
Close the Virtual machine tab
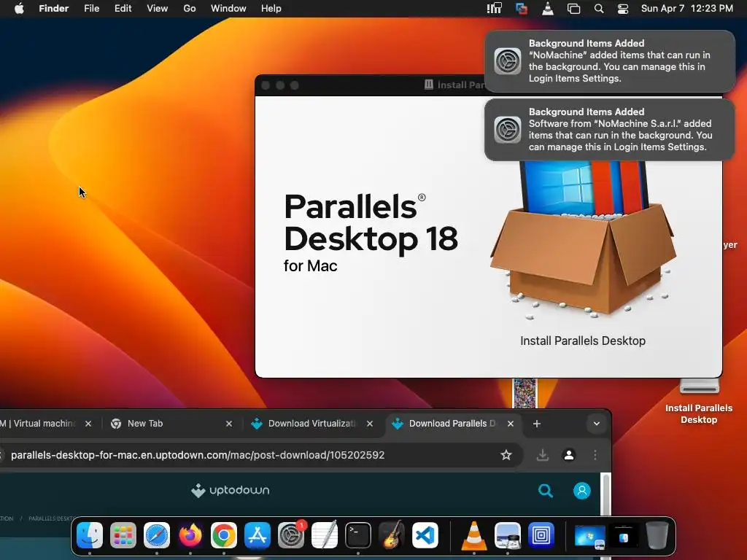tap(88, 424)
